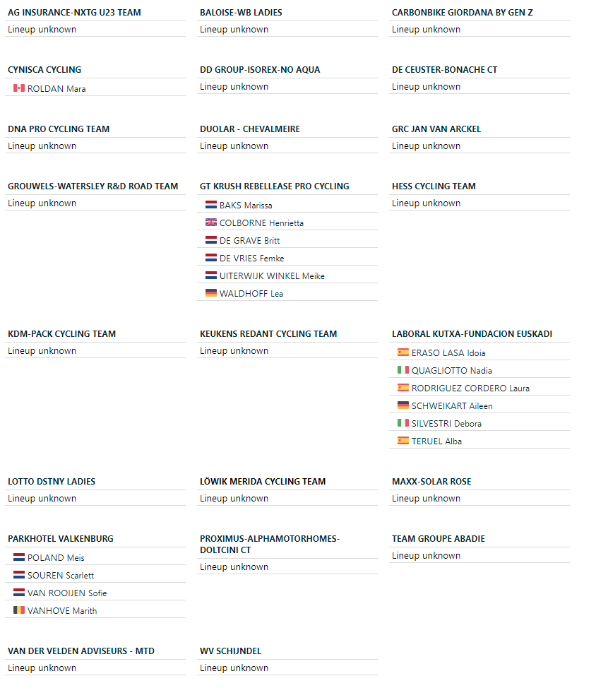Open rider TERUEL Alba

(x=436, y=441)
